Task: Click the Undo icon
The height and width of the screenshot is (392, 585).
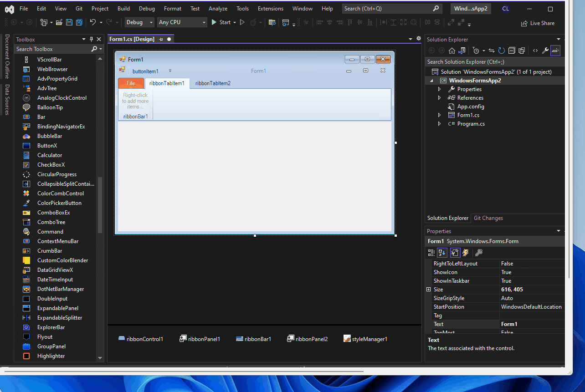Action: (93, 22)
